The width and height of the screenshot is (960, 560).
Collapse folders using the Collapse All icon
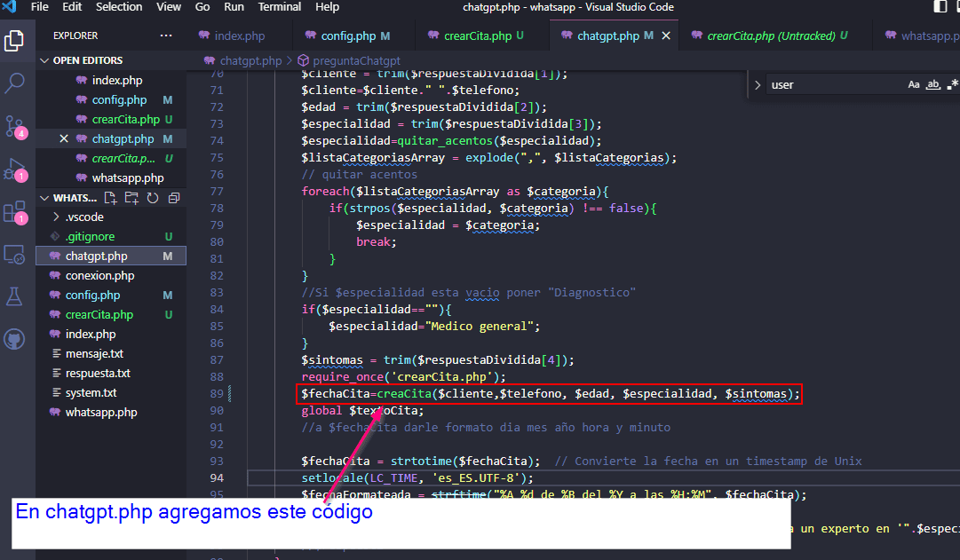174,198
